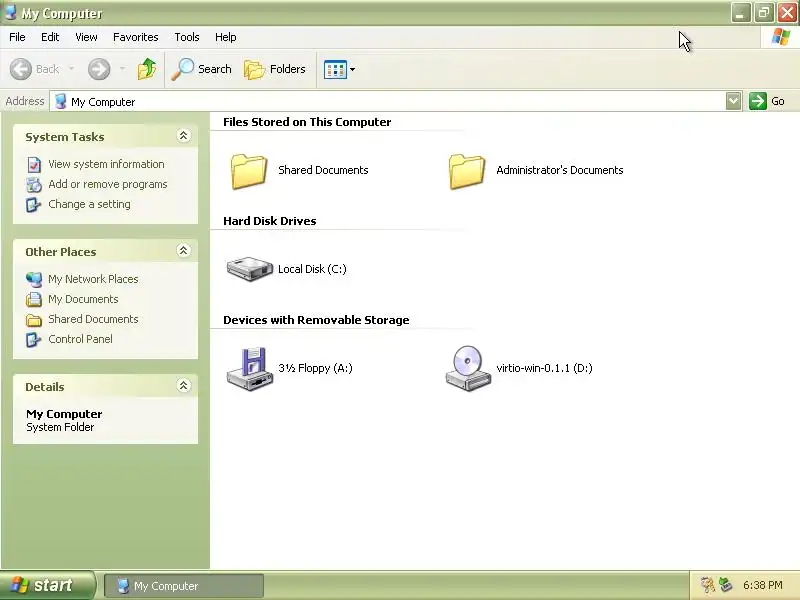Click the Forward arrow toolbar icon

coord(99,69)
